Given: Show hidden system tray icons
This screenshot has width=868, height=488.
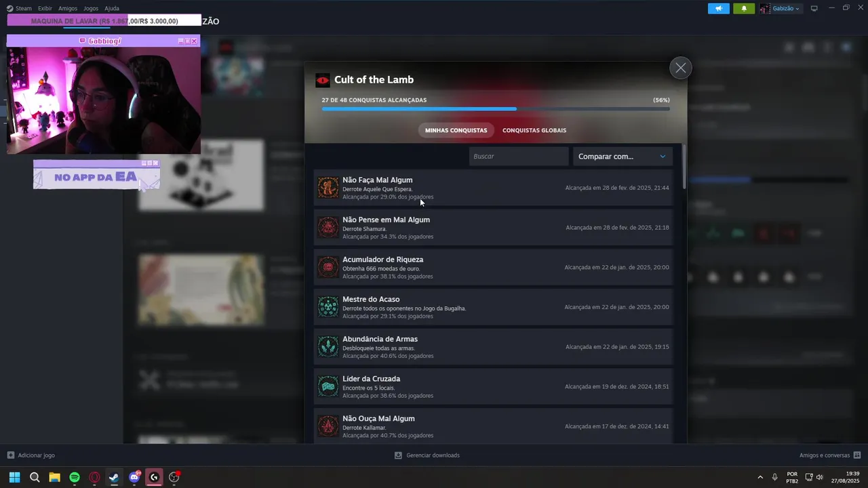Looking at the screenshot, I should click(760, 477).
